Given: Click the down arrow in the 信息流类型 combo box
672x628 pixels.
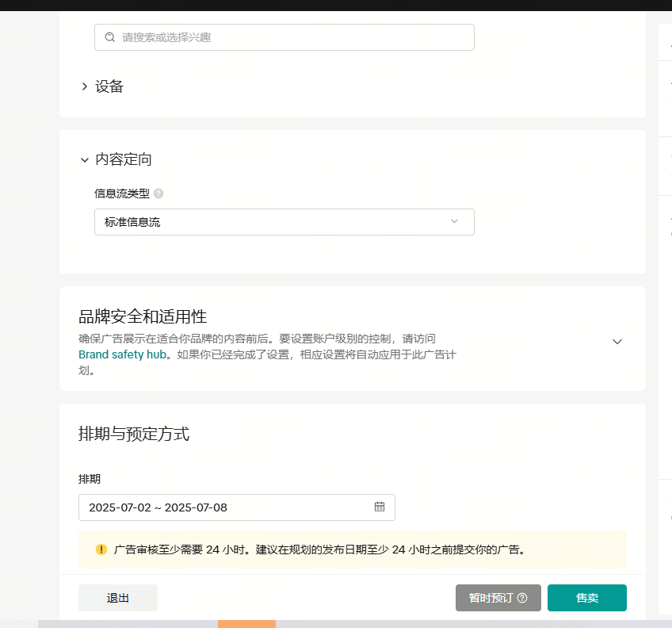Looking at the screenshot, I should (x=454, y=222).
